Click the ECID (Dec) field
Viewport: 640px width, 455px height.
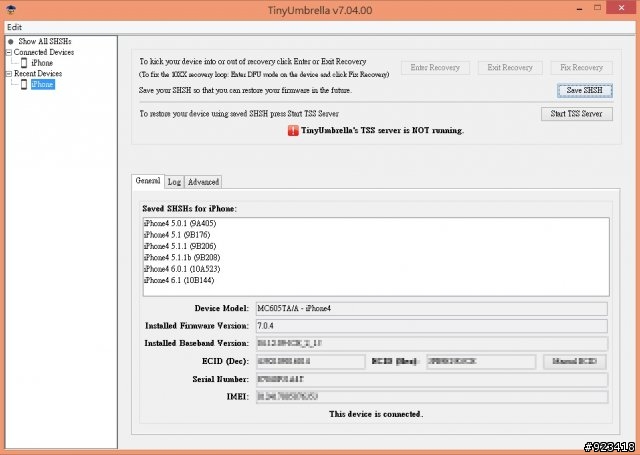tap(310, 362)
